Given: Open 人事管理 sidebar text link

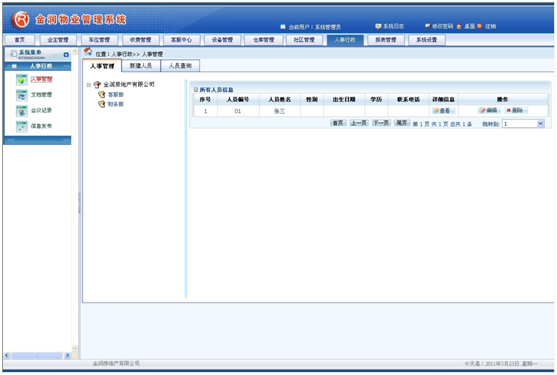Looking at the screenshot, I should pos(42,79).
